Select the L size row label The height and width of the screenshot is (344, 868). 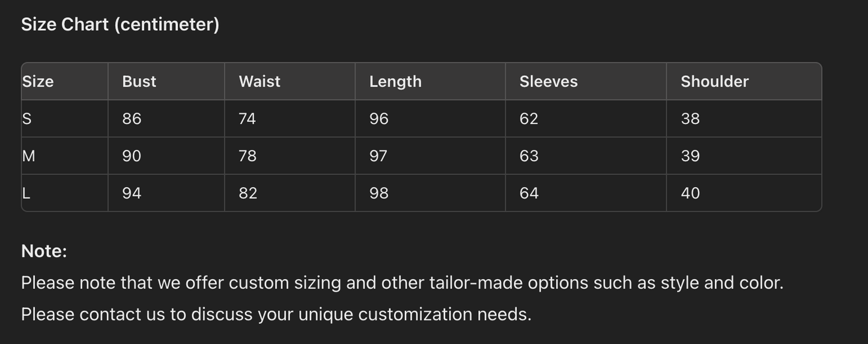tap(26, 193)
